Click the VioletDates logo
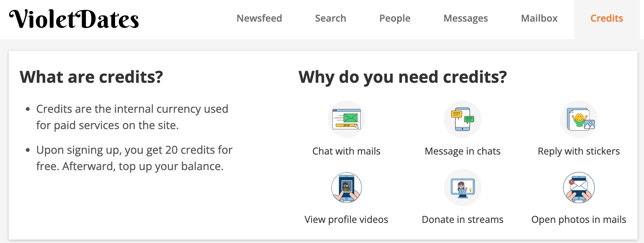 [x=74, y=19]
